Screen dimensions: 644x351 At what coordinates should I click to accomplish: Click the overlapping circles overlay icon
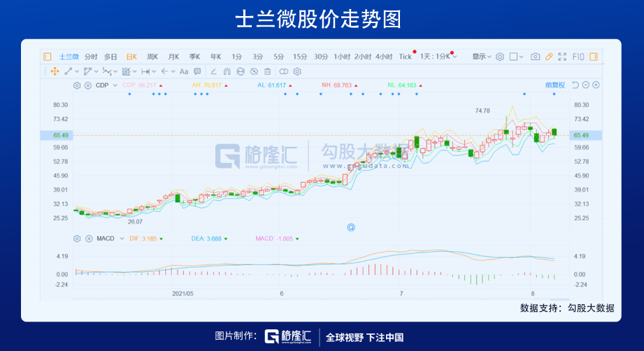[x=283, y=71]
